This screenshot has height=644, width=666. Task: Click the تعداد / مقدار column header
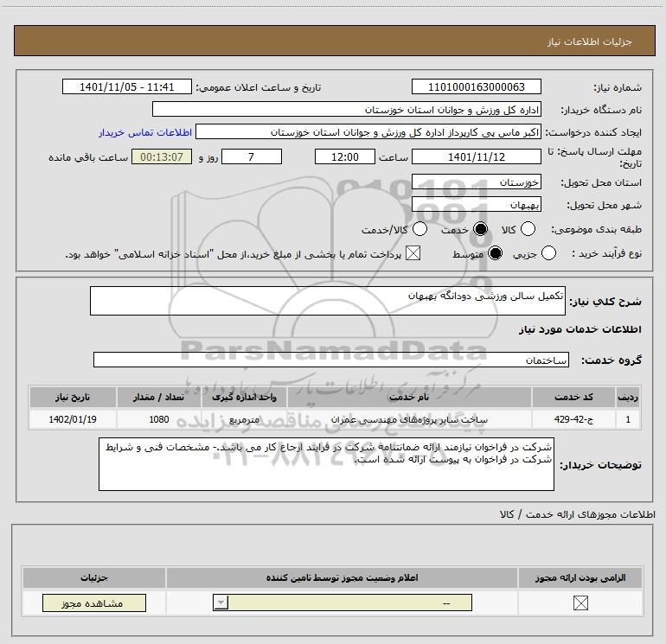(x=159, y=397)
